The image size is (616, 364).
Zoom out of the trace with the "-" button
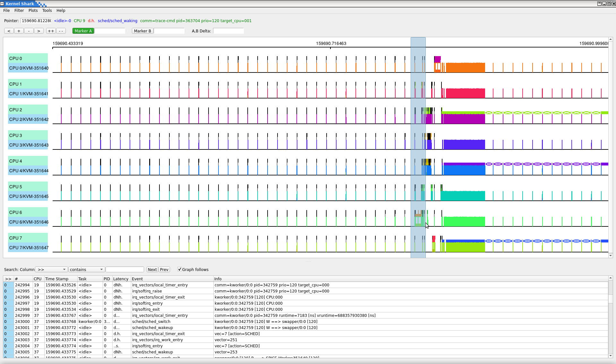click(x=29, y=31)
